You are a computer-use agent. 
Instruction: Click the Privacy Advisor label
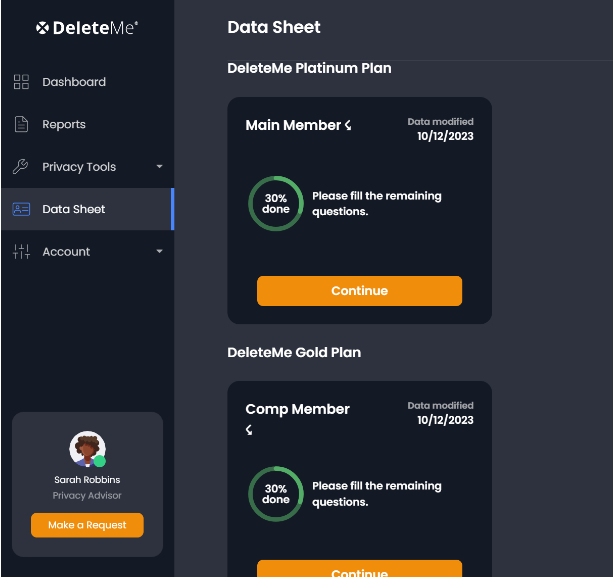click(x=87, y=496)
